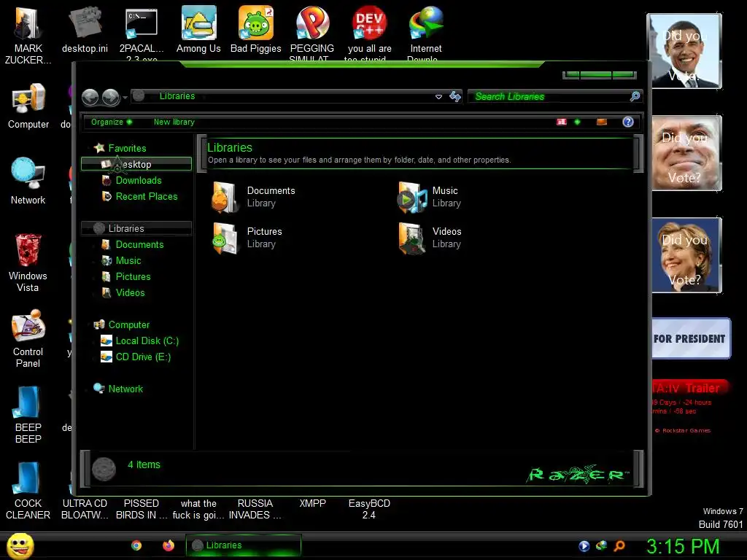Select the Windows Vista recycle bin icon

click(28, 262)
